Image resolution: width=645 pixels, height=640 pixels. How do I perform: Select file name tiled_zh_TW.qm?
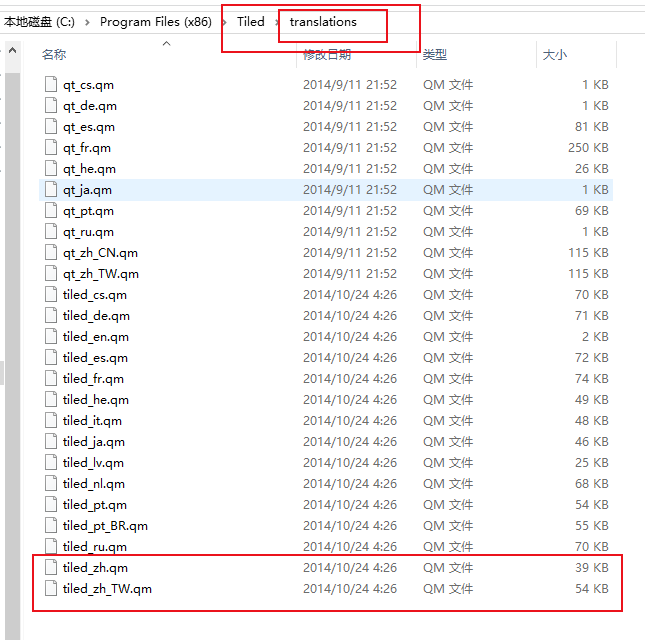coord(107,589)
